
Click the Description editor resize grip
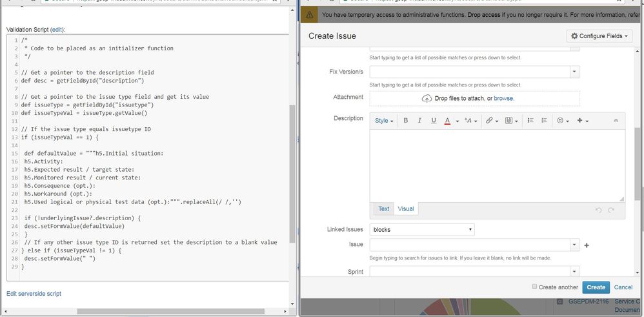(x=621, y=199)
